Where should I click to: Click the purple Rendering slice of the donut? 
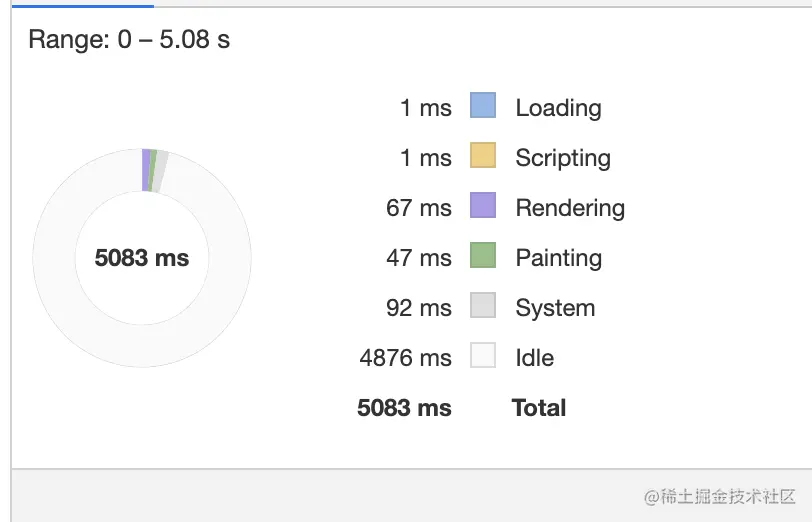(x=146, y=169)
